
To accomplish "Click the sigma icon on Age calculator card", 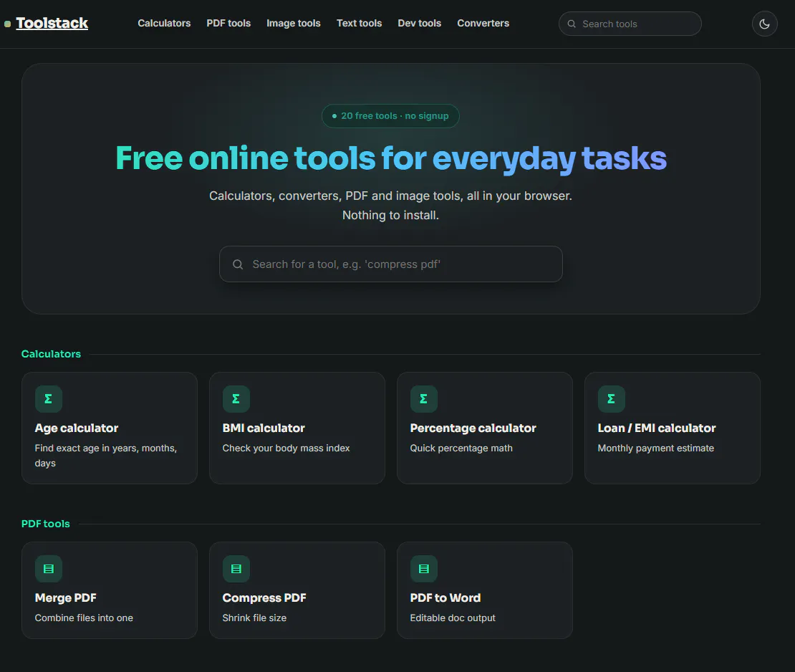I will click(49, 399).
